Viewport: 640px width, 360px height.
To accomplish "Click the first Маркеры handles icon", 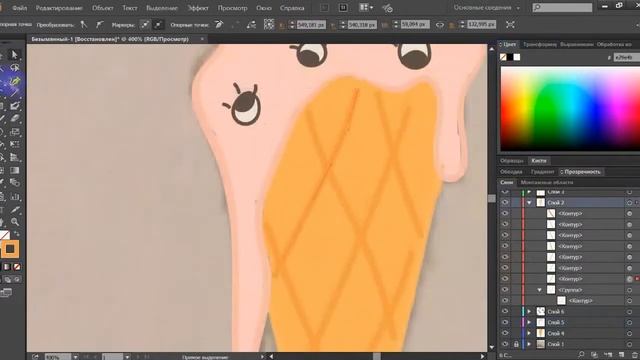I will click(145, 25).
